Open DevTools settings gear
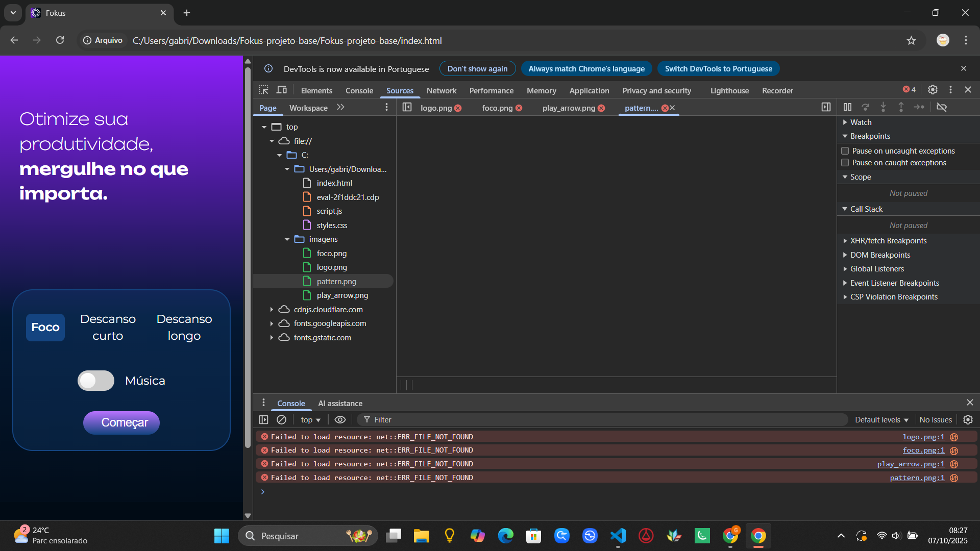Screen dimensions: 980x551 (933, 90)
